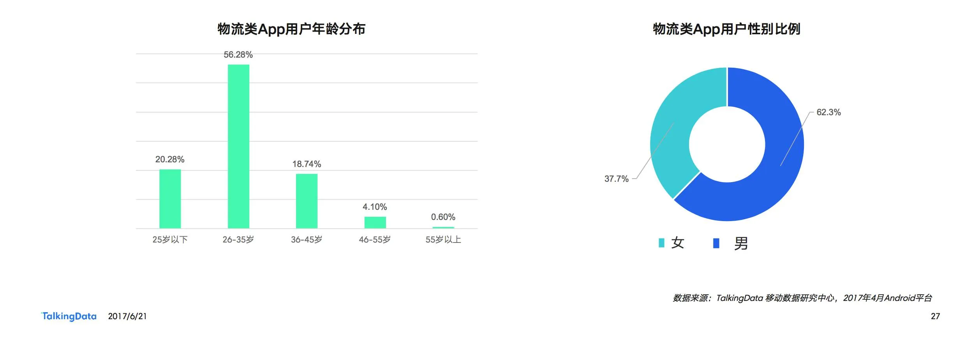Click the 37.7% data label

[x=616, y=179]
